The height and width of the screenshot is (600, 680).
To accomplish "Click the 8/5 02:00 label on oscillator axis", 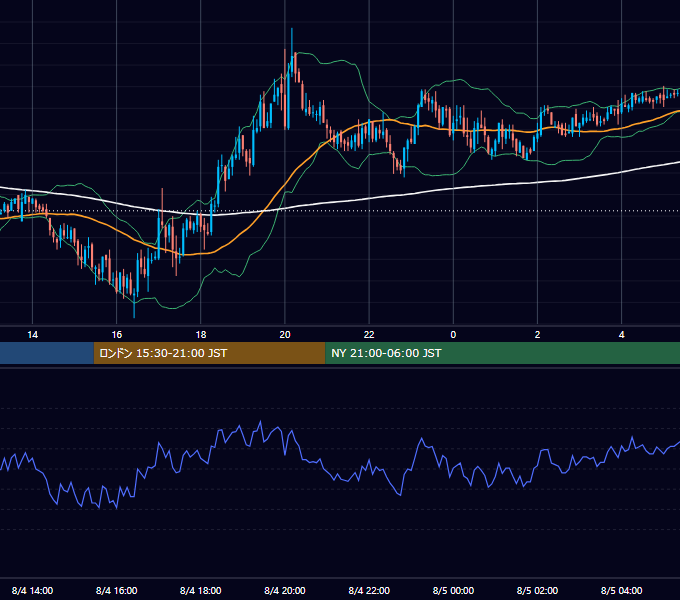I will (x=537, y=590).
